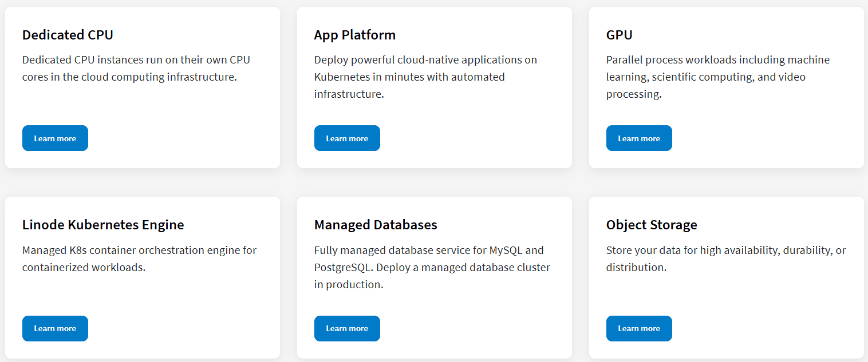Image resolution: width=868 pixels, height=362 pixels.
Task: Click the Linode Kubernetes Engine title
Action: [103, 225]
